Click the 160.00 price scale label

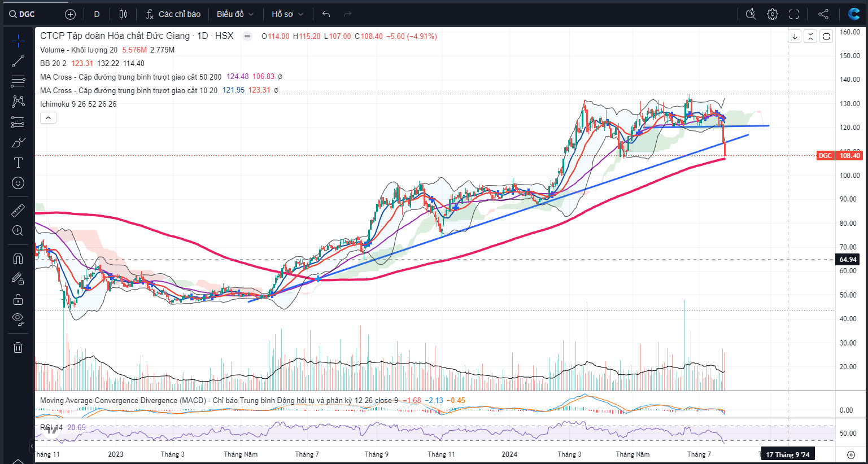coord(850,32)
